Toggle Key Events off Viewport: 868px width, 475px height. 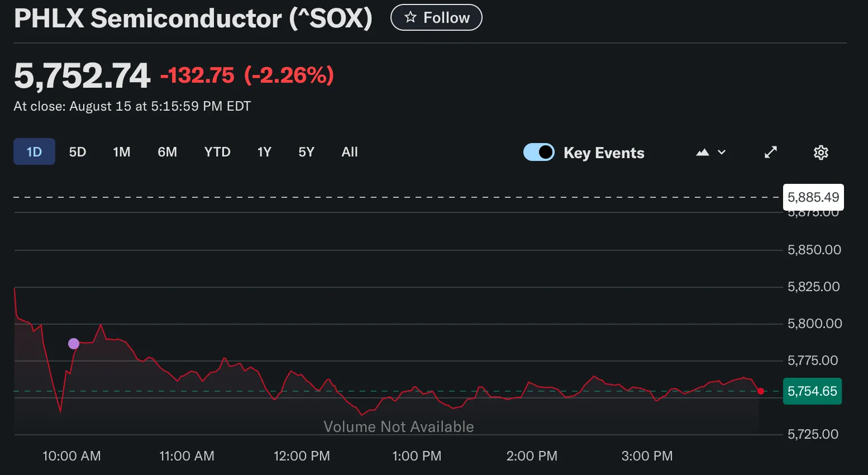(x=538, y=152)
